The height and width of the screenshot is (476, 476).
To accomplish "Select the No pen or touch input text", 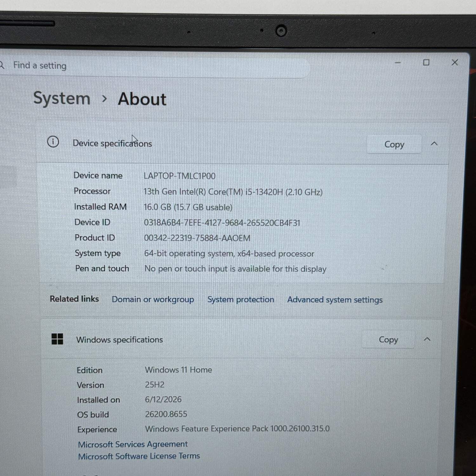I will [235, 269].
